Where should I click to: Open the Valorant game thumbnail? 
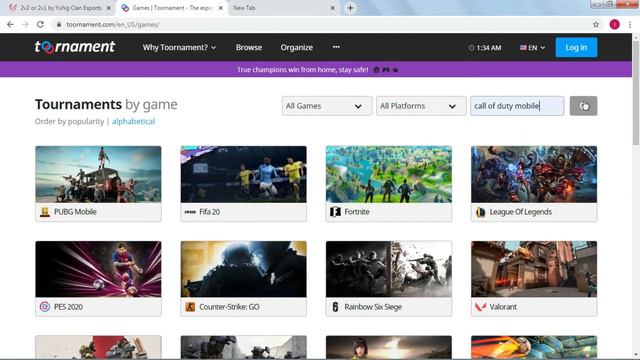click(534, 269)
